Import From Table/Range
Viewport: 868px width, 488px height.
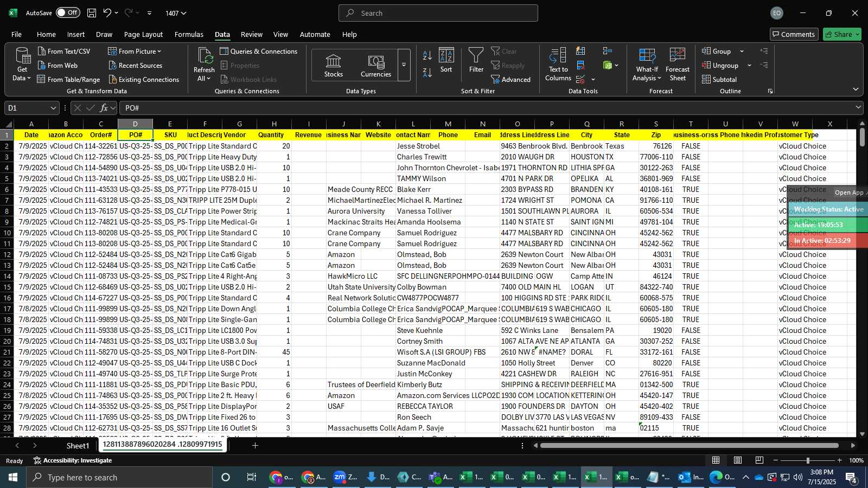click(x=68, y=79)
